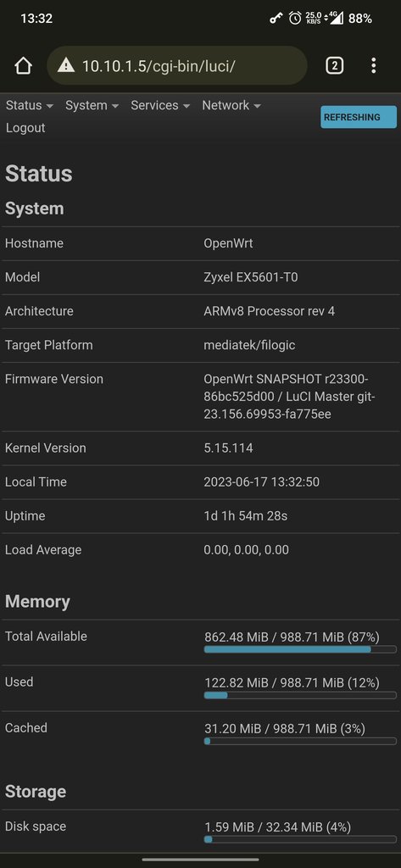
Task: Toggle the REFRESHING auto-refresh button
Action: tap(359, 117)
